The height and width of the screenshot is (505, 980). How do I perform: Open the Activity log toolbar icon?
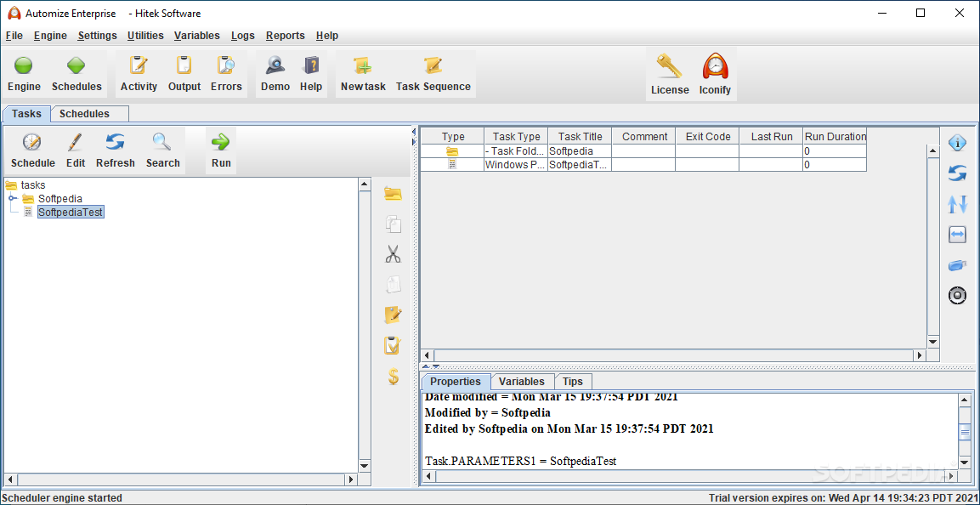(x=139, y=74)
